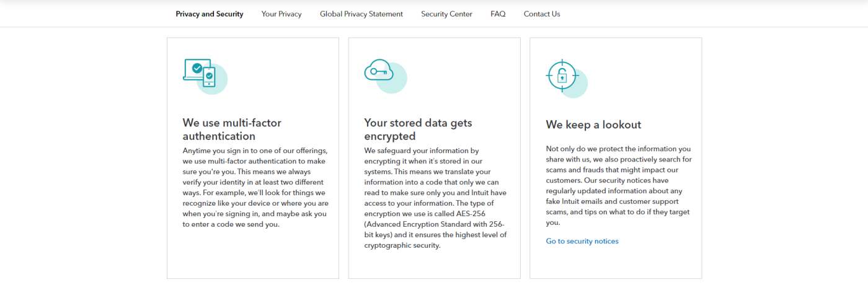
Task: Open the FAQ navigation item
Action: point(498,14)
